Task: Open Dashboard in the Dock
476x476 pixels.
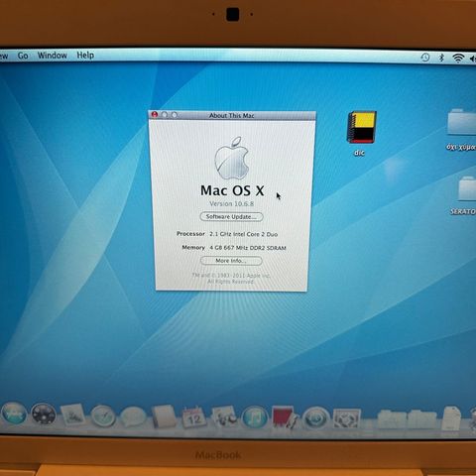Action: [44, 415]
